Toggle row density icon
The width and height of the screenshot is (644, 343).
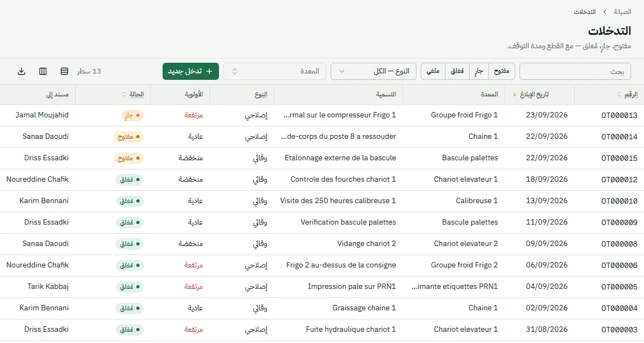[x=64, y=71]
